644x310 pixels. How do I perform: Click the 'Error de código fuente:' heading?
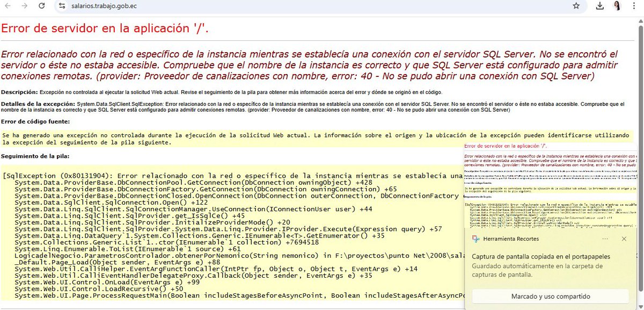(x=35, y=121)
